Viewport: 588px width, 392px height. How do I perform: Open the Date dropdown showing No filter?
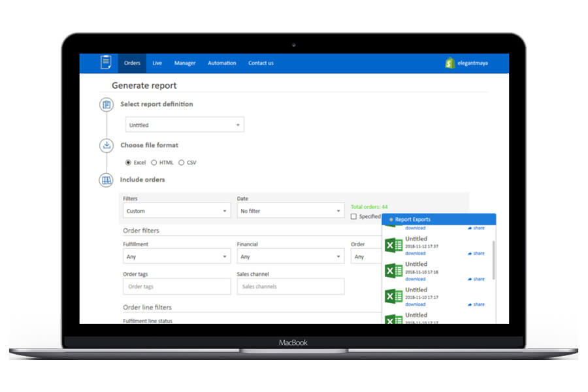pyautogui.click(x=291, y=211)
